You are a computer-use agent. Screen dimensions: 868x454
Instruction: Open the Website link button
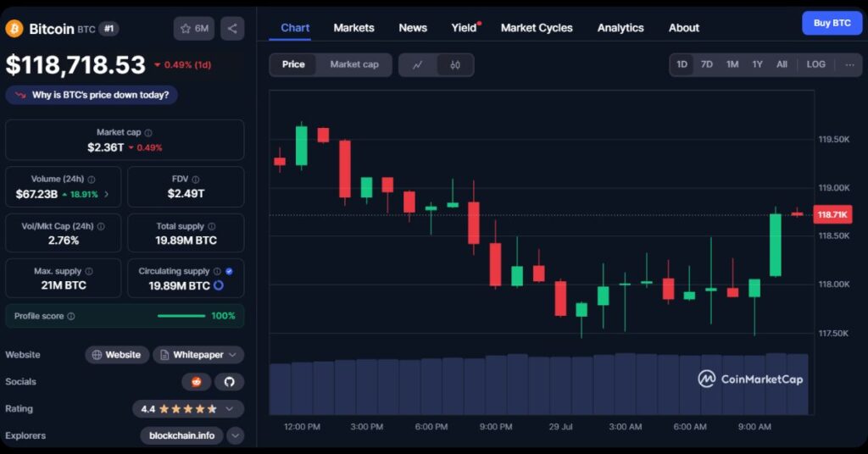117,355
